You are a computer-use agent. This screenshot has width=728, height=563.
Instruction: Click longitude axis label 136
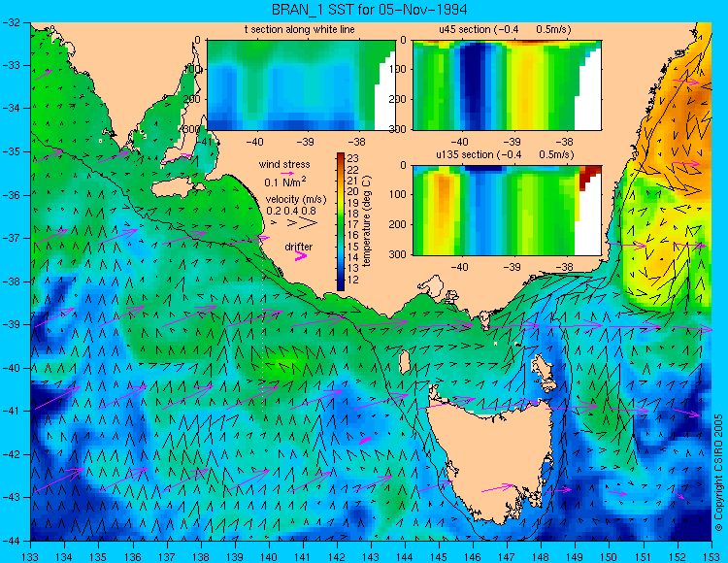[132, 557]
